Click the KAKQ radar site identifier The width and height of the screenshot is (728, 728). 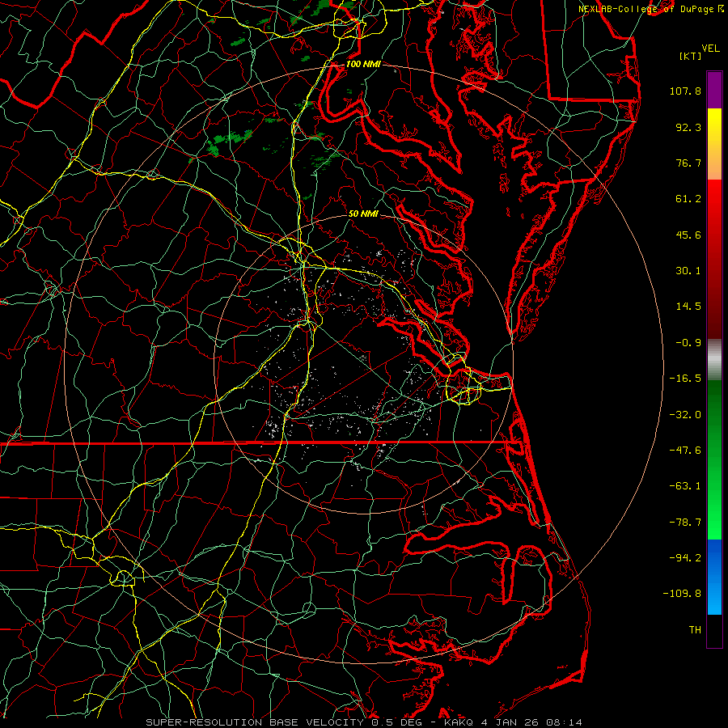pos(459,722)
